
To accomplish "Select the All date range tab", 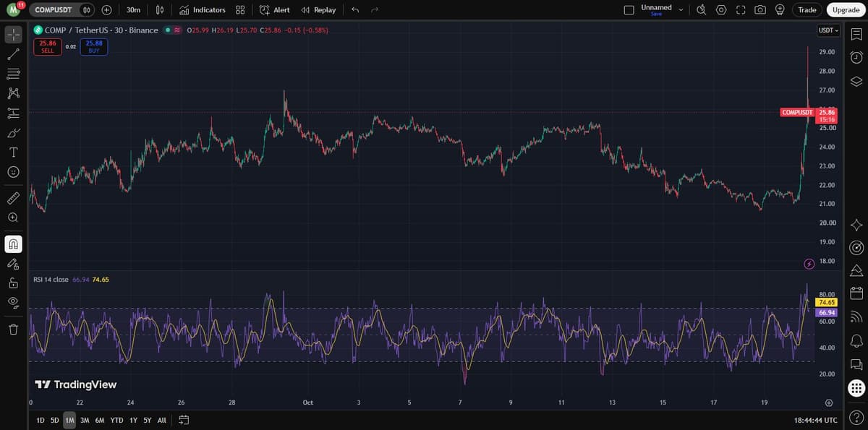I will click(162, 420).
